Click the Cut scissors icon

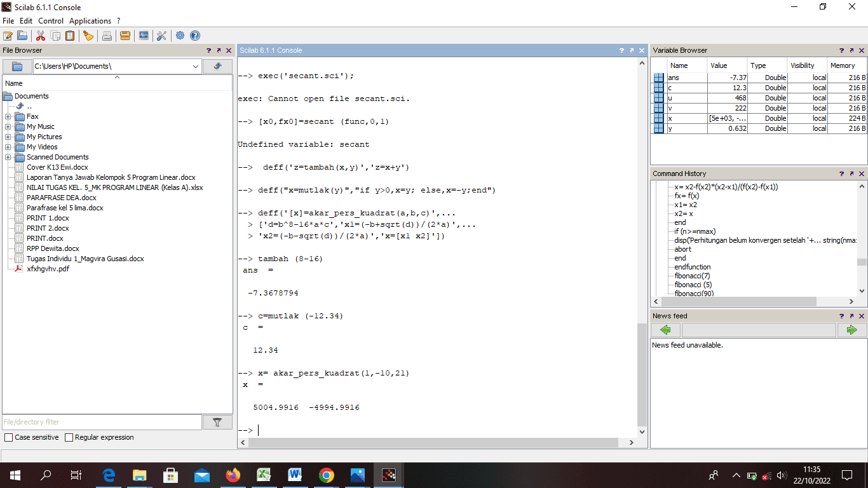point(41,36)
